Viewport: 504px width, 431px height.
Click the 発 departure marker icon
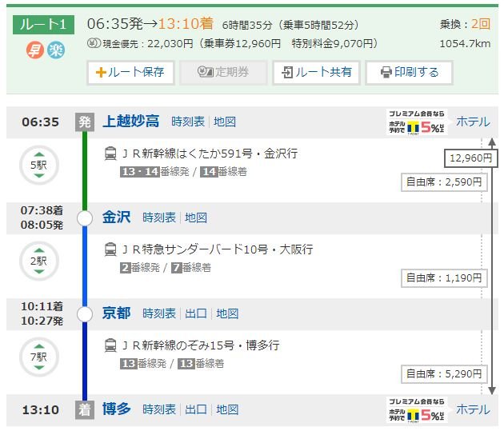(x=85, y=122)
